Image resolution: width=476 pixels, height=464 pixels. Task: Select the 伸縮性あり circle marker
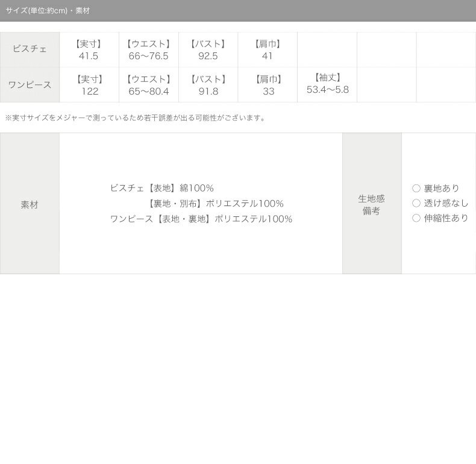[416, 218]
